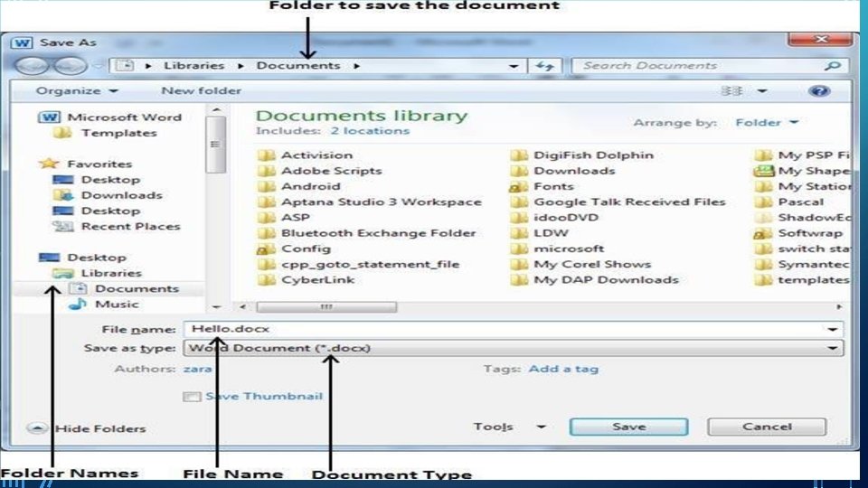868x488 pixels.
Task: Click the LDW folder icon
Action: coord(519,233)
